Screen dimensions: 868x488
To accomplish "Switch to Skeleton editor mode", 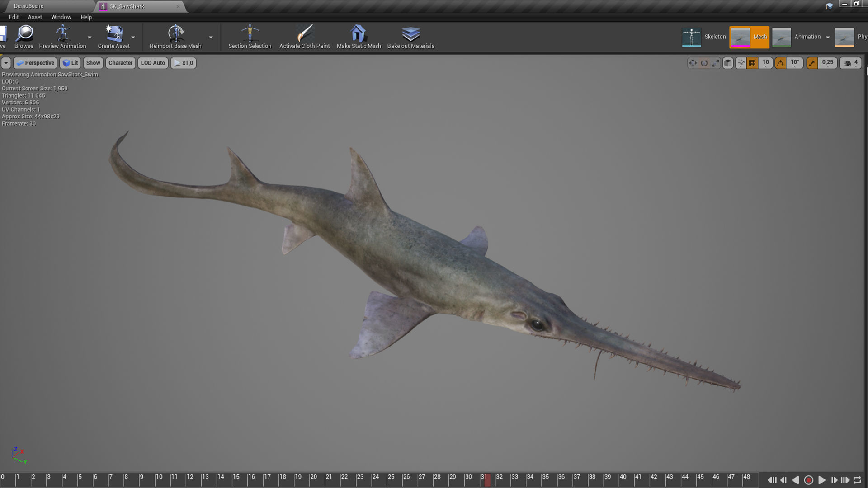I will [x=704, y=37].
